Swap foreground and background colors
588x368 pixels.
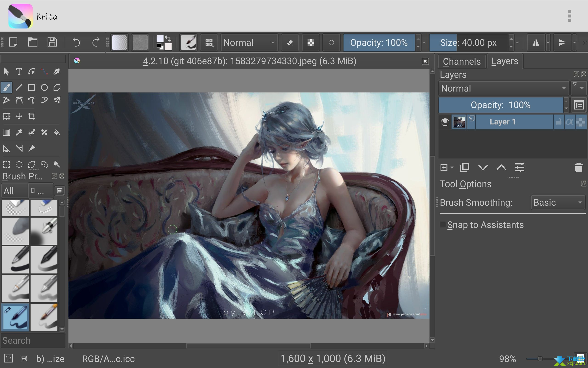tap(168, 38)
